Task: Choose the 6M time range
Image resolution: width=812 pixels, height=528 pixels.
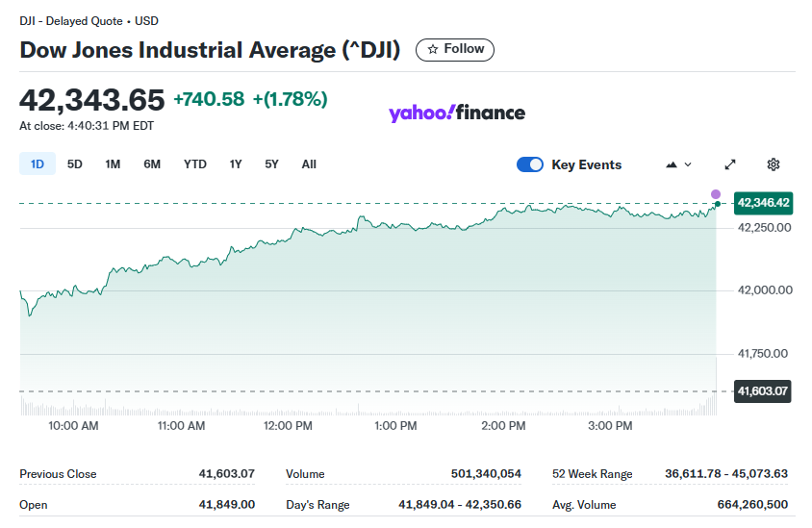Action: (152, 164)
